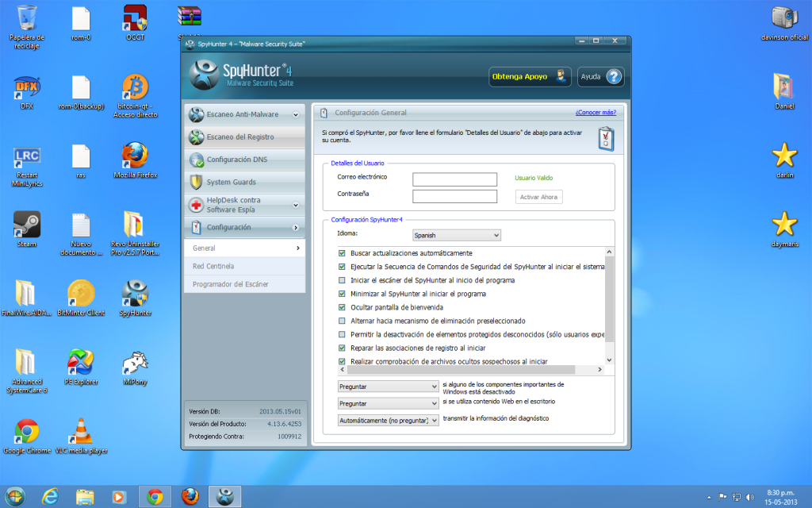Open the Escaneo Anti-Malware section icon

tap(196, 114)
